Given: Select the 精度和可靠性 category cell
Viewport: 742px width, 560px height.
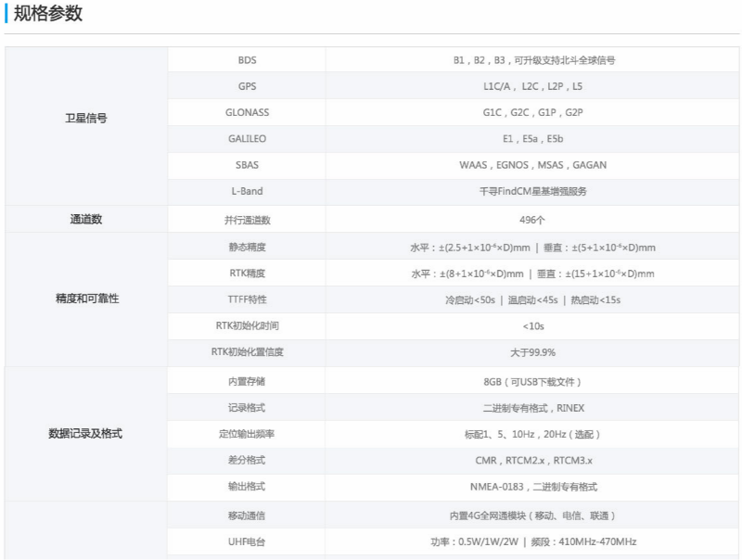Looking at the screenshot, I should 86,299.
